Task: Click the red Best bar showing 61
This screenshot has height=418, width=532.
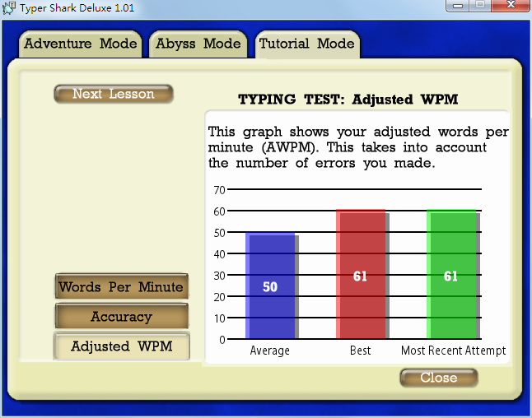Action: (x=361, y=274)
